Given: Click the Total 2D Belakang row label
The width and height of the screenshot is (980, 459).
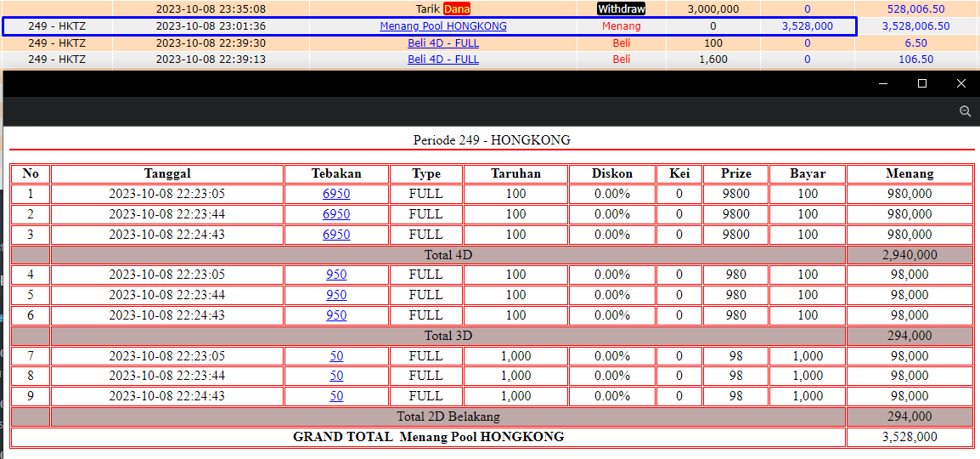Looking at the screenshot, I should (448, 416).
